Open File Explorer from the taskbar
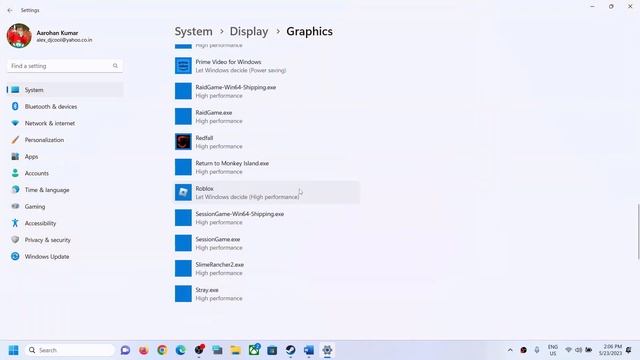640x360 pixels. (x=236, y=350)
